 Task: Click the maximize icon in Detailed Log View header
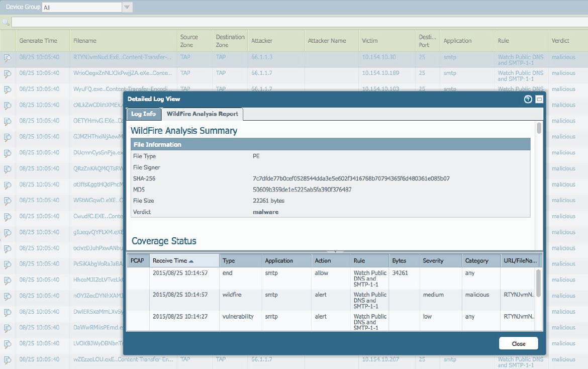click(539, 100)
